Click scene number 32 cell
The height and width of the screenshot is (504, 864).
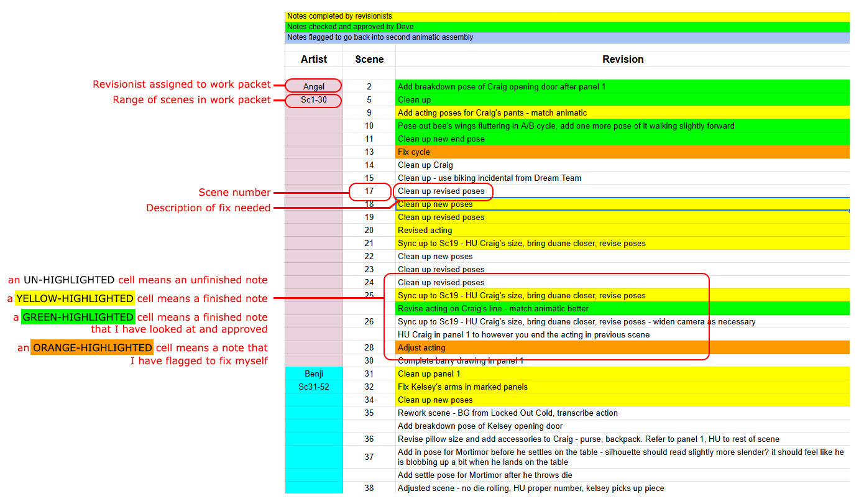tap(369, 387)
